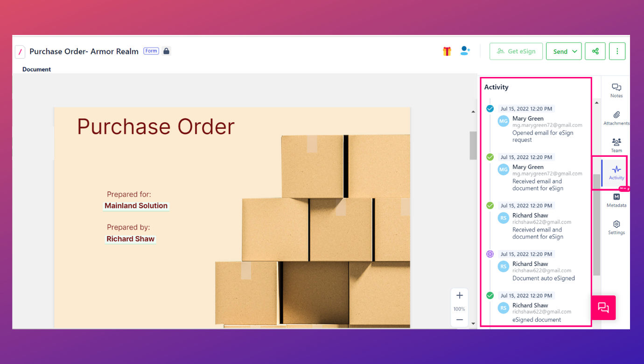Click 'Opened email for eSign request' text
644x364 pixels.
click(543, 136)
